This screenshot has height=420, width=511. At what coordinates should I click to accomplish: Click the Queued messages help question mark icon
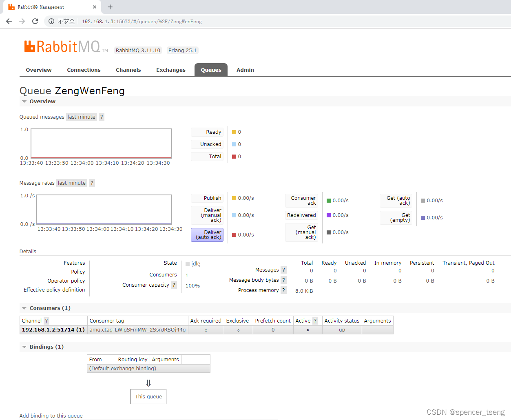101,117
